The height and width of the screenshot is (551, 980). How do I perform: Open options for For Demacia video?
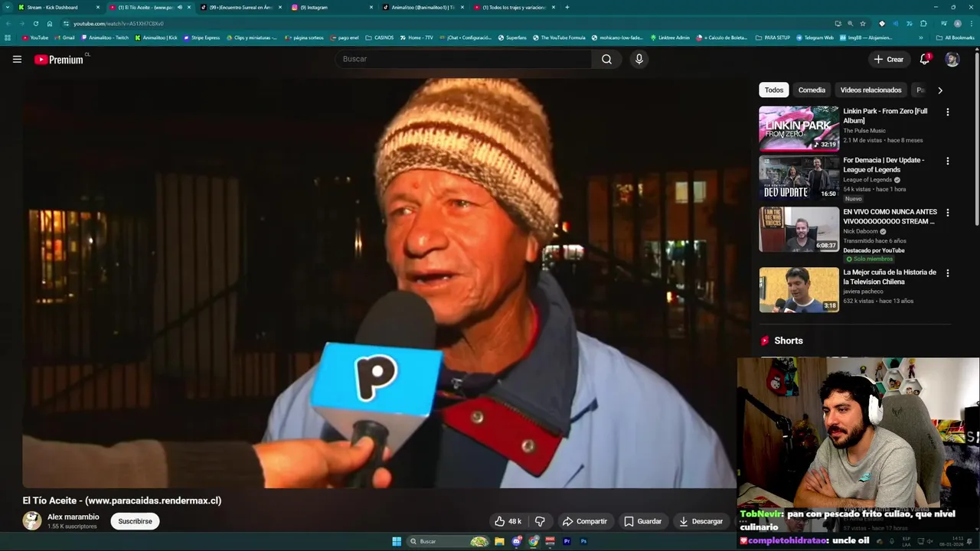click(948, 161)
